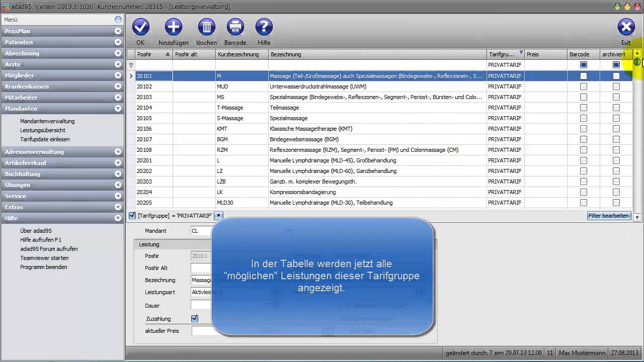Open Hilfe question mark icon
This screenshot has height=362, width=644.
[x=264, y=27]
